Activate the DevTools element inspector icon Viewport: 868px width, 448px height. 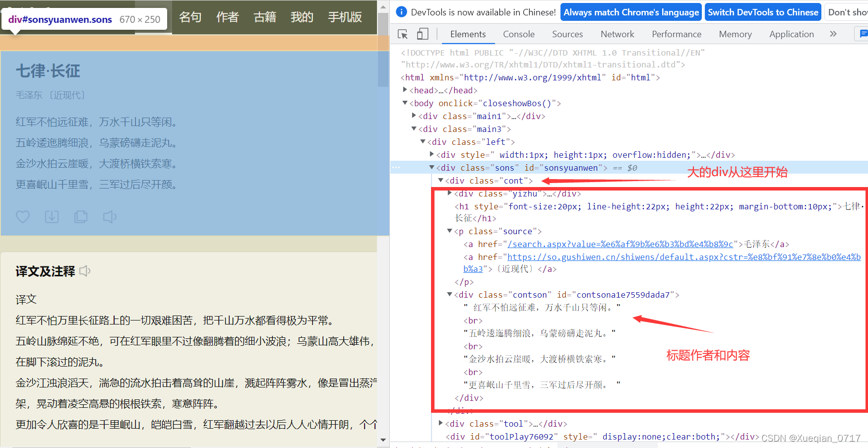tap(403, 34)
